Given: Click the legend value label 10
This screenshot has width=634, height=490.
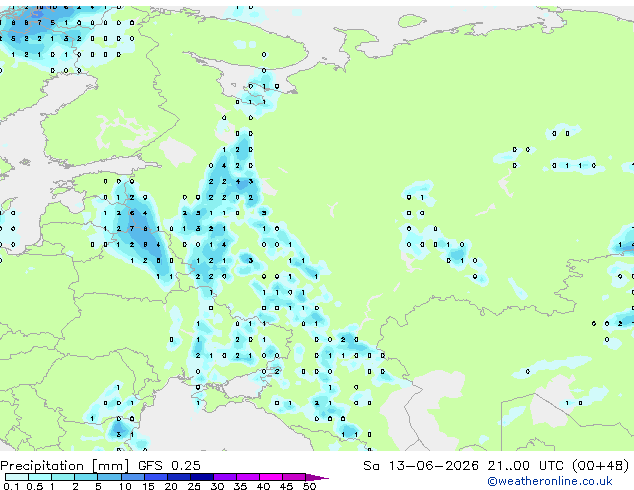Looking at the screenshot, I should point(125,486).
